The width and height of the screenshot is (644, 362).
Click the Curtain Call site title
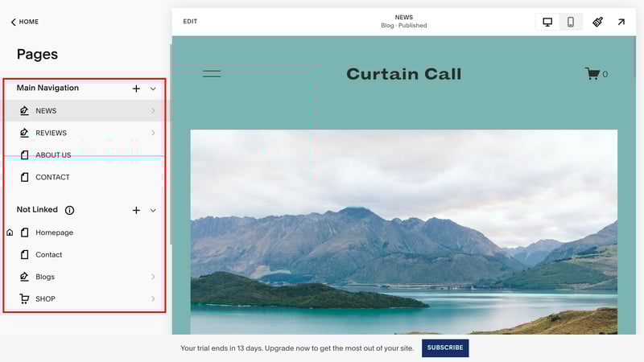point(404,74)
